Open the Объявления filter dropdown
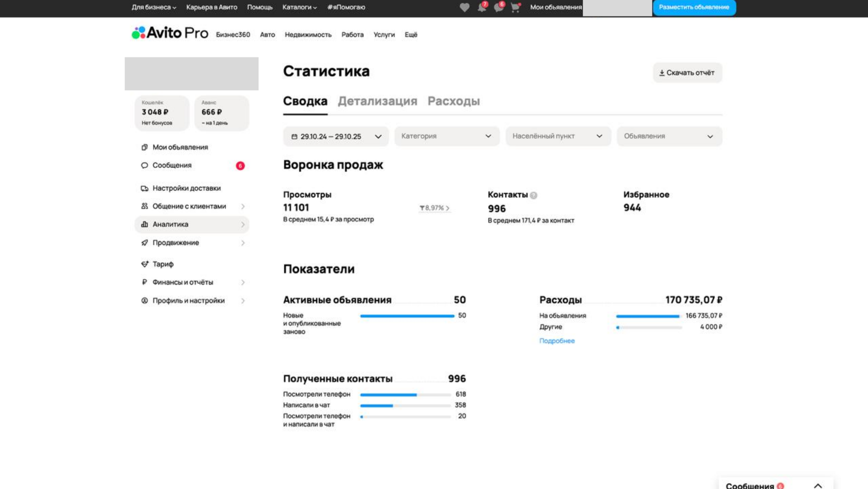Image resolution: width=868 pixels, height=489 pixels. (669, 136)
